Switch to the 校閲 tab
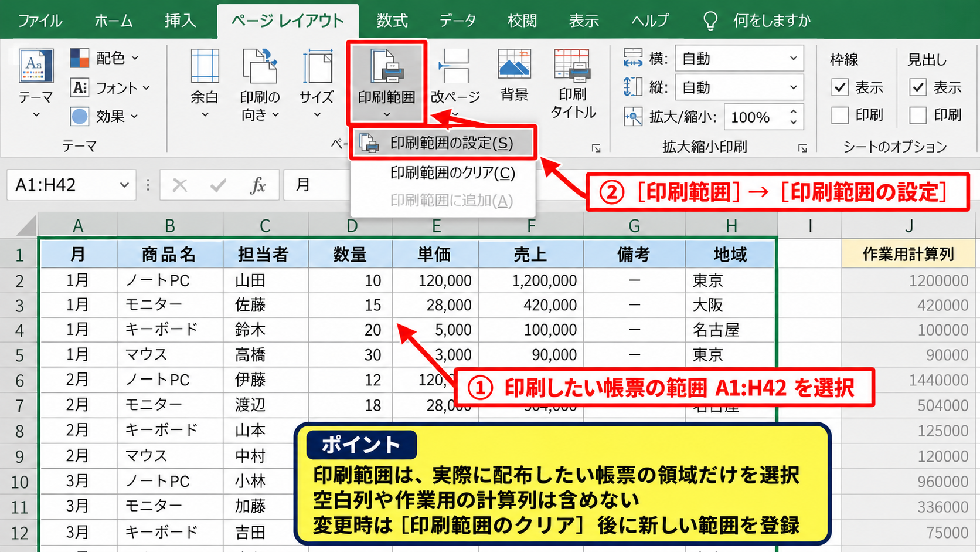 click(522, 21)
